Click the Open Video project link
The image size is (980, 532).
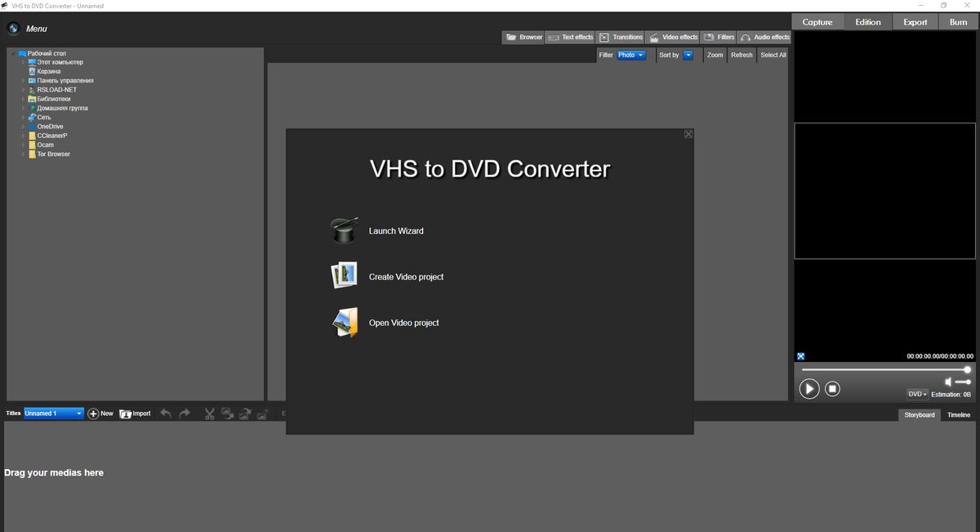click(403, 323)
